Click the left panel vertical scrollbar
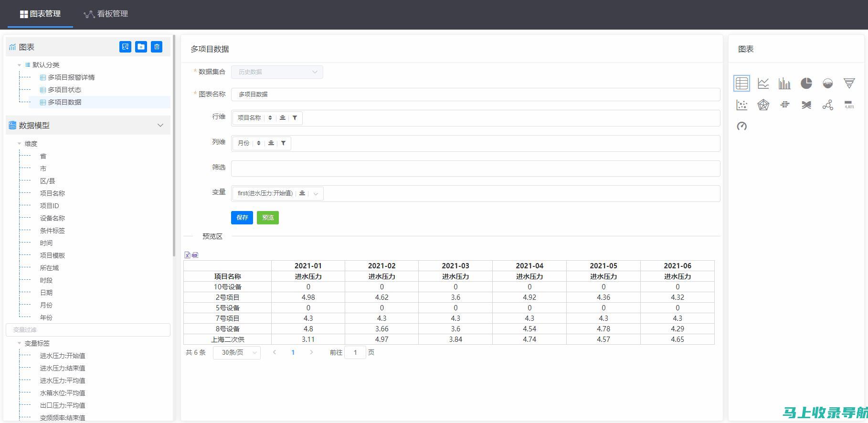The width and height of the screenshot is (868, 423). pyautogui.click(x=174, y=146)
